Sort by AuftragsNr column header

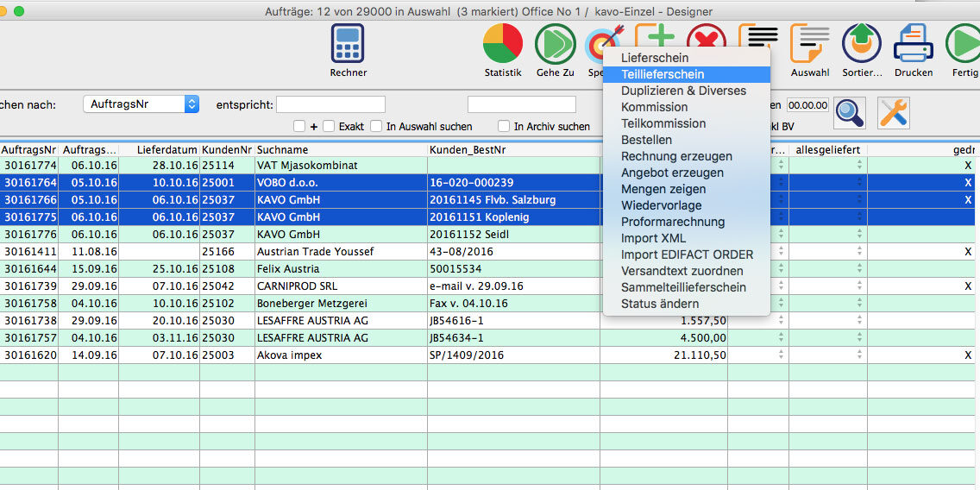coord(28,150)
